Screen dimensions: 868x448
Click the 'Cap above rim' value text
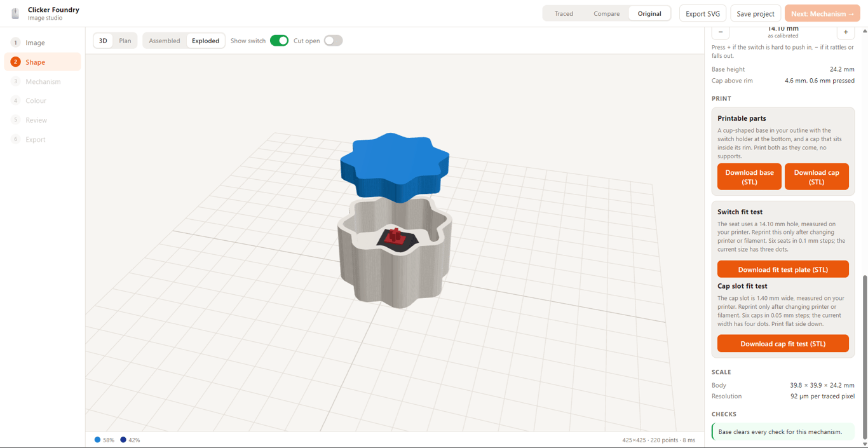820,81
